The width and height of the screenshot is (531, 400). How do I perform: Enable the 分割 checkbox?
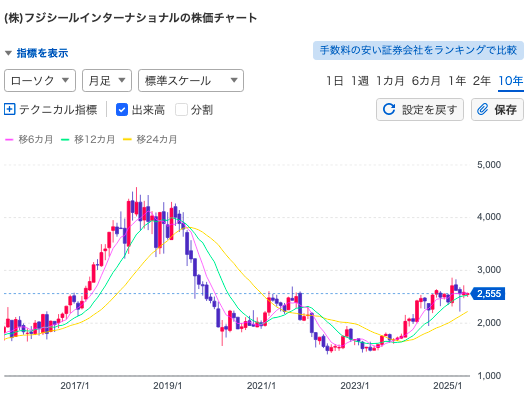tap(181, 110)
